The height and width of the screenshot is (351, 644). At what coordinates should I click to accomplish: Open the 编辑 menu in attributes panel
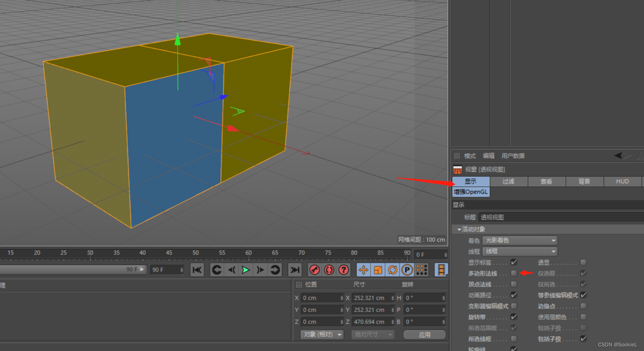click(489, 156)
